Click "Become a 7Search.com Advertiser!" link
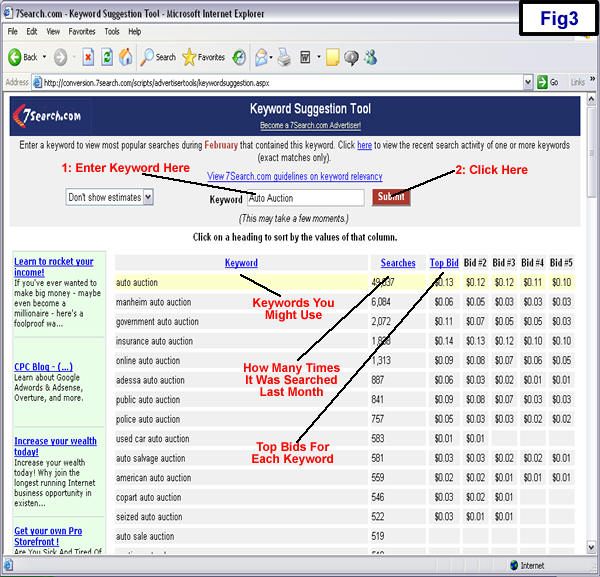The width and height of the screenshot is (600, 577). pos(310,125)
